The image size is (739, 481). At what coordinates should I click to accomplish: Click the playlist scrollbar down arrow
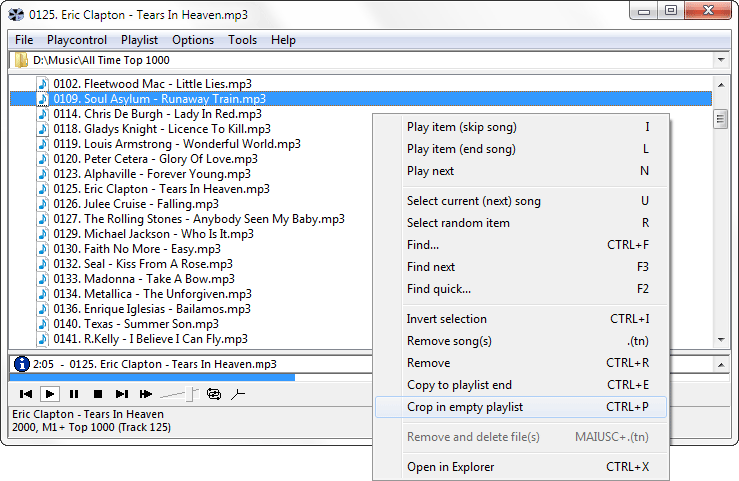721,339
